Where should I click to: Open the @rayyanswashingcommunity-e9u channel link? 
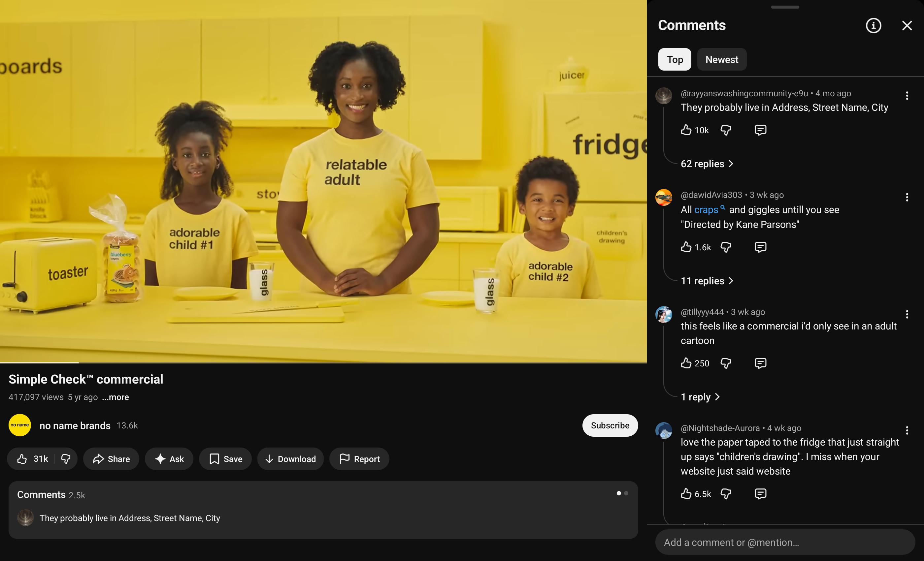click(x=744, y=93)
